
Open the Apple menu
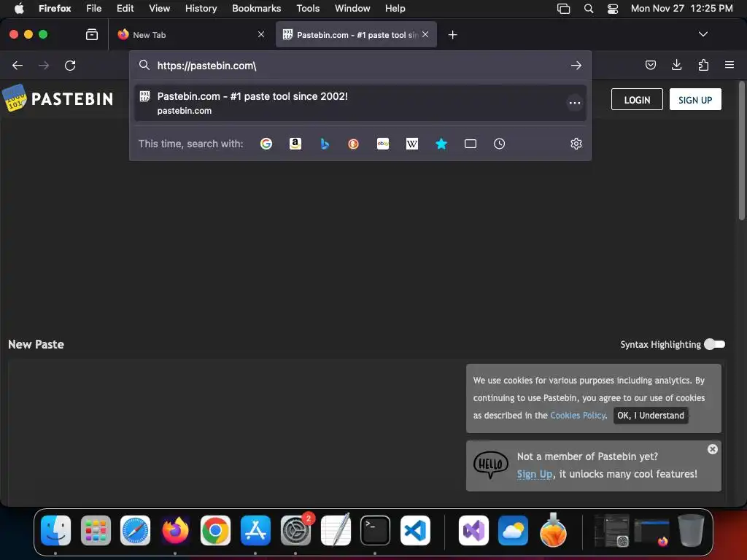(18, 8)
